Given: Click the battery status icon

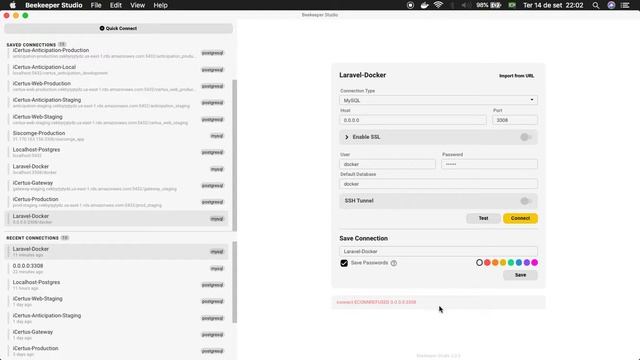Looking at the screenshot, I should [496, 5].
